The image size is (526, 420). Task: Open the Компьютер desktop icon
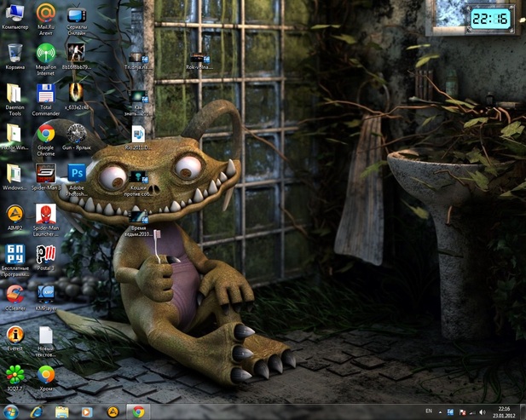pyautogui.click(x=15, y=17)
